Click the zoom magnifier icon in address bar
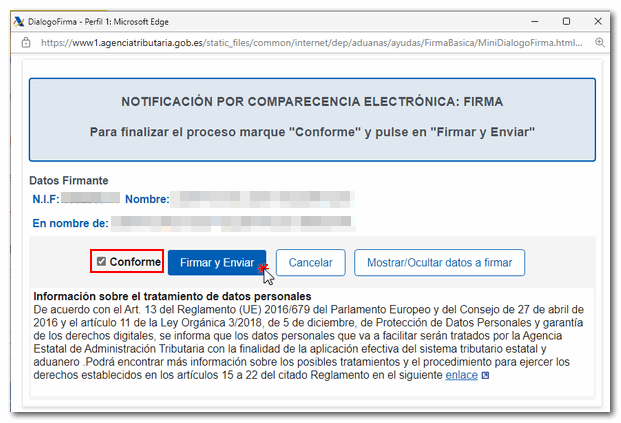The width and height of the screenshot is (621, 423). coord(600,43)
